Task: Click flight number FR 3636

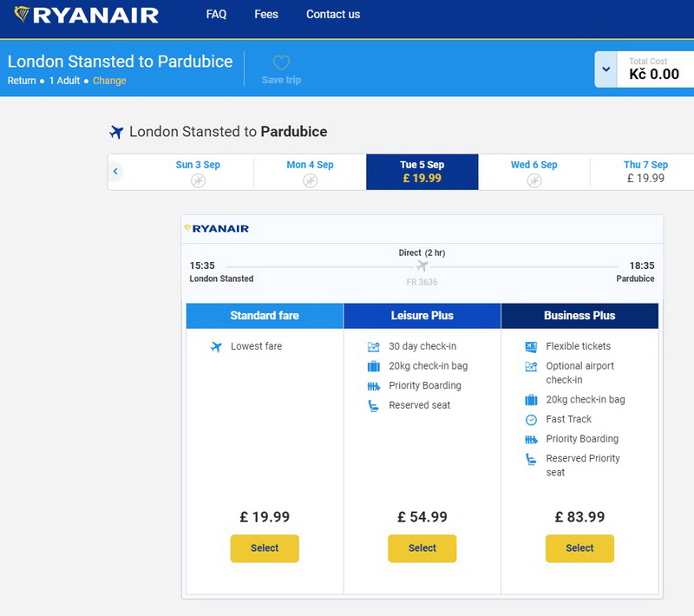Action: coord(422,282)
